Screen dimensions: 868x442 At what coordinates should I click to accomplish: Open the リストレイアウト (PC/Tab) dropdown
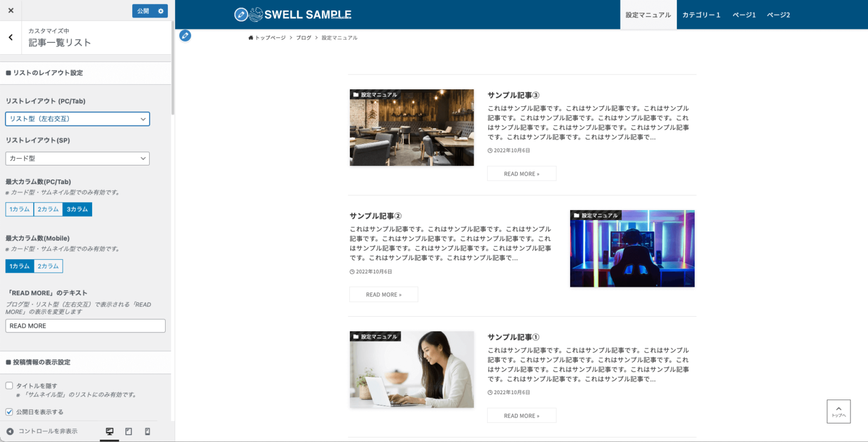77,119
